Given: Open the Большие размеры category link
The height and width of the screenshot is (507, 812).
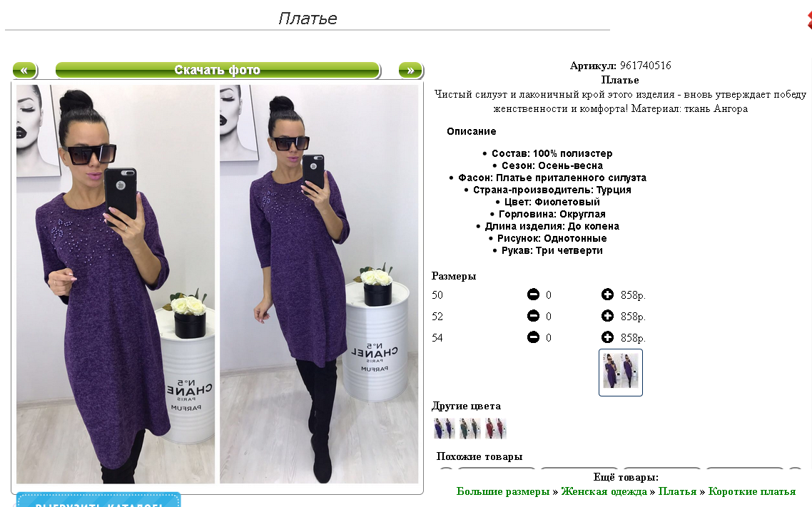Looking at the screenshot, I should point(502,491).
